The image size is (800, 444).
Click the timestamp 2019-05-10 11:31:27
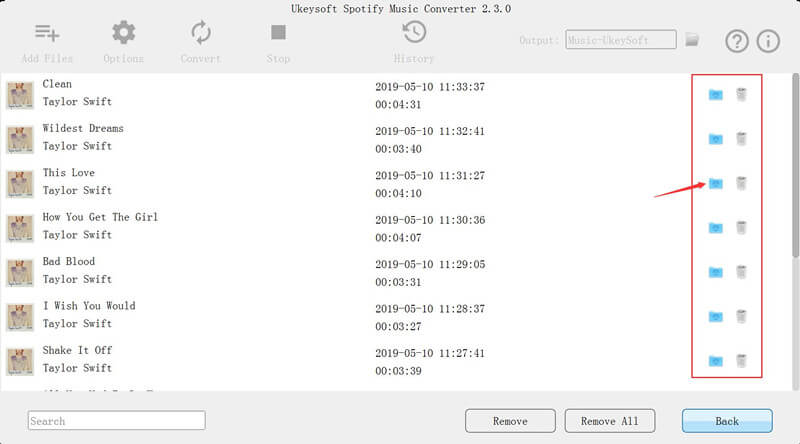[x=430, y=176]
